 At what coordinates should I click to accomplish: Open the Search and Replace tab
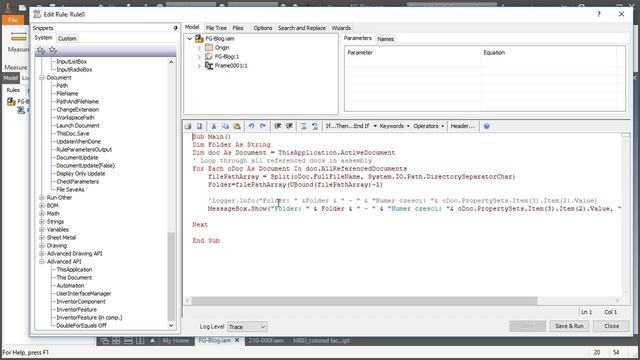[302, 28]
